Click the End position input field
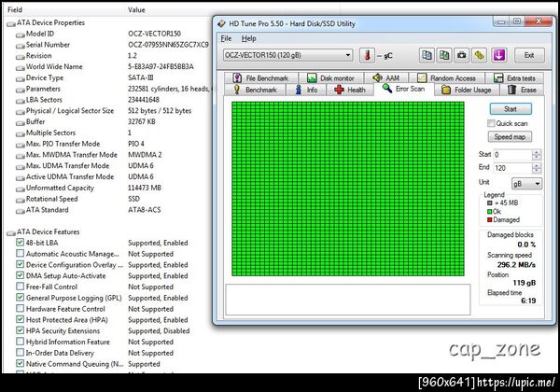The height and width of the screenshot is (392, 560). (x=512, y=168)
